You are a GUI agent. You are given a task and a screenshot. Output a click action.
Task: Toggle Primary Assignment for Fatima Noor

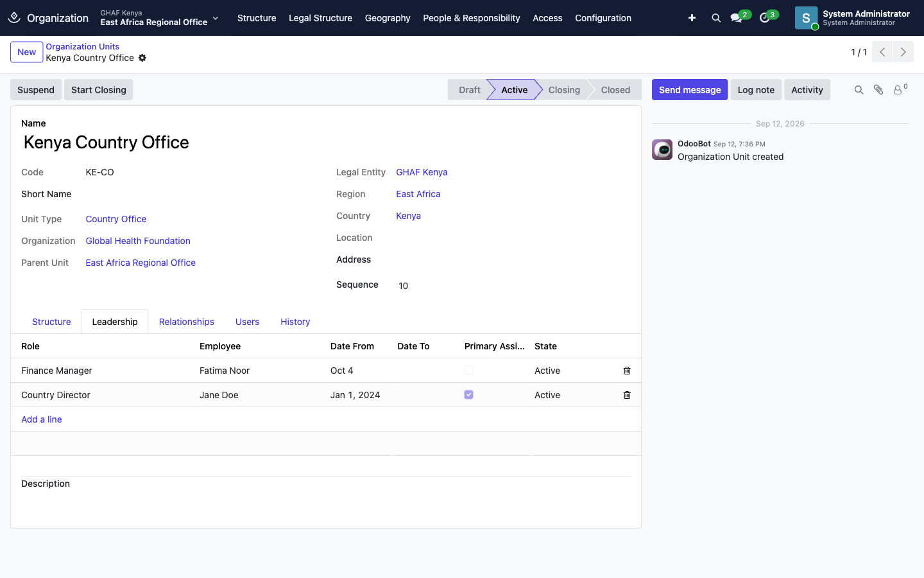pyautogui.click(x=468, y=371)
